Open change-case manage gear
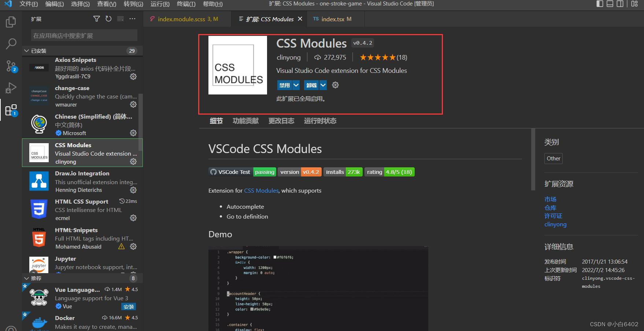Screen dimensions: 644x331 133,104
